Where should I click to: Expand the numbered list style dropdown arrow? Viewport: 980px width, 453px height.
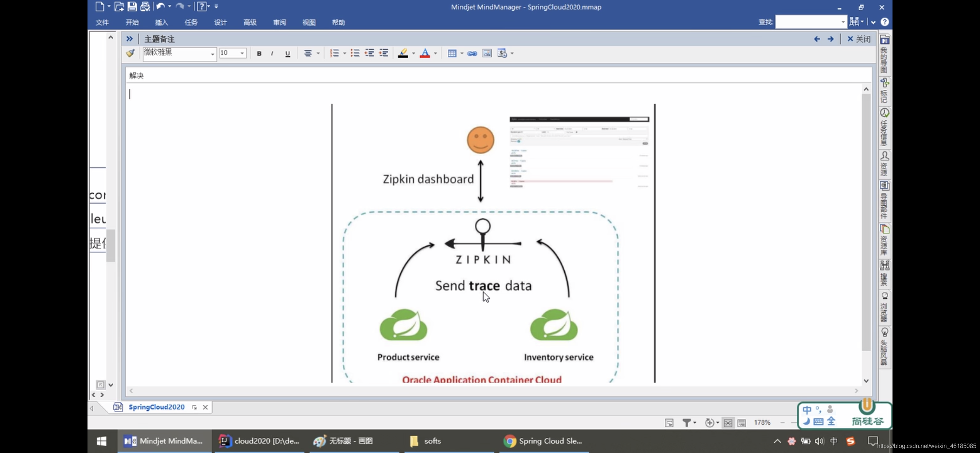[x=344, y=53]
